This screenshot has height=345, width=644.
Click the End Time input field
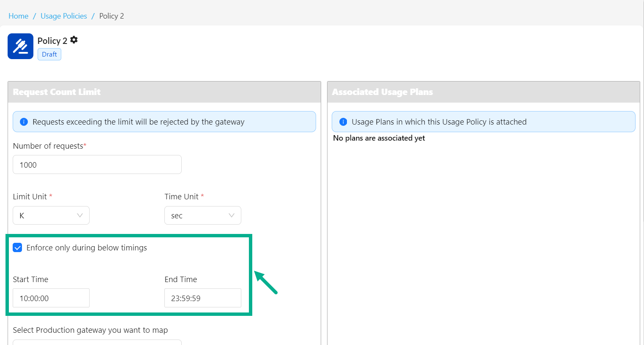tap(203, 298)
